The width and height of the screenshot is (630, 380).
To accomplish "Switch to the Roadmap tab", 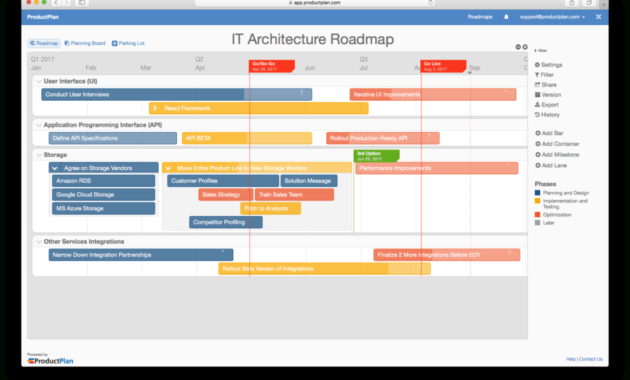I will point(44,43).
